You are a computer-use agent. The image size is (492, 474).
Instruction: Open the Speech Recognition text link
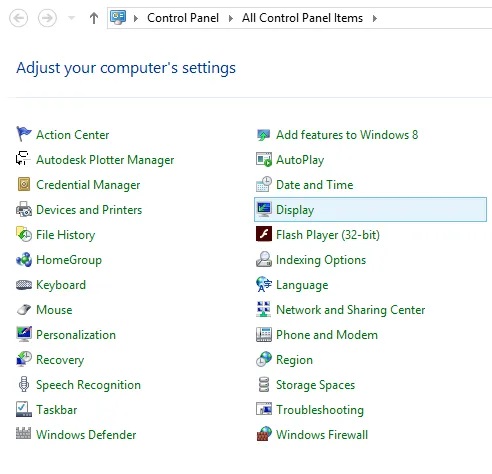88,385
